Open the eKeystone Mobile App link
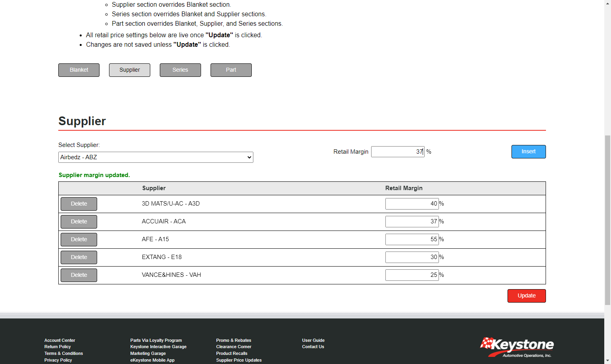The height and width of the screenshot is (364, 611). point(152,360)
